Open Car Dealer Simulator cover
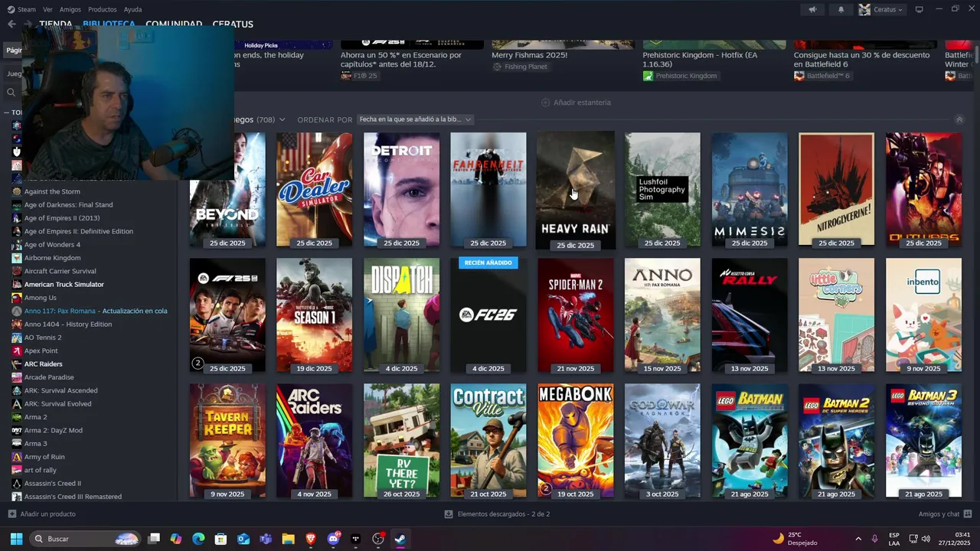The height and width of the screenshot is (551, 980). coord(314,190)
